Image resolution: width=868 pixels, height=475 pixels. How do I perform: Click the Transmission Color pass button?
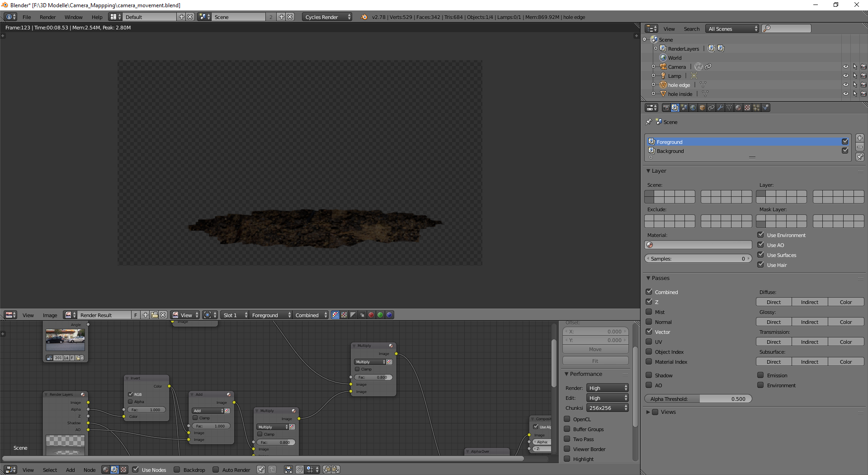846,342
